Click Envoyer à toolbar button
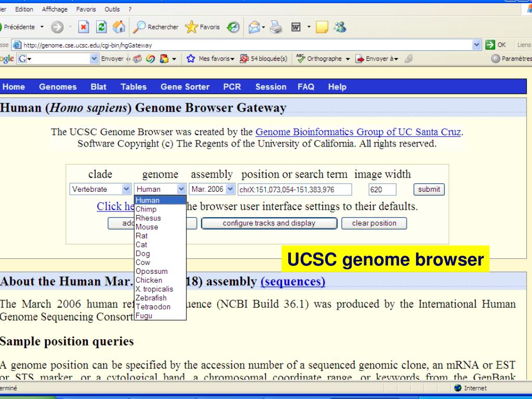532x399 pixels. 377,59
